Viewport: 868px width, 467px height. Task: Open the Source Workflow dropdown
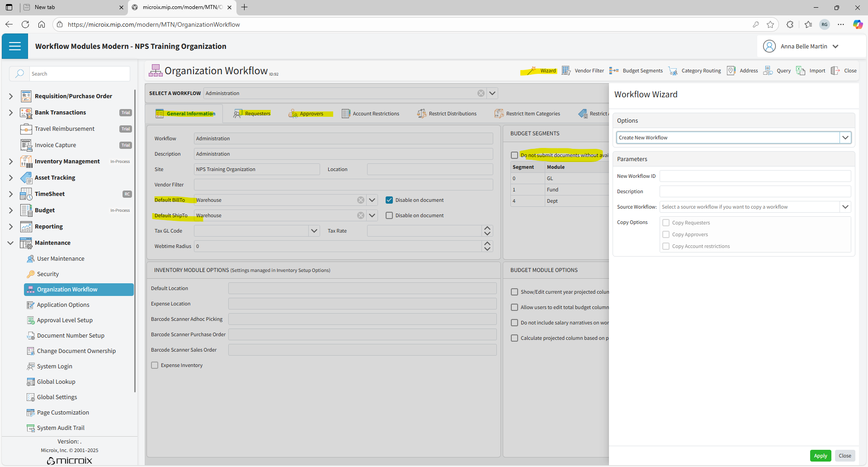click(x=845, y=207)
